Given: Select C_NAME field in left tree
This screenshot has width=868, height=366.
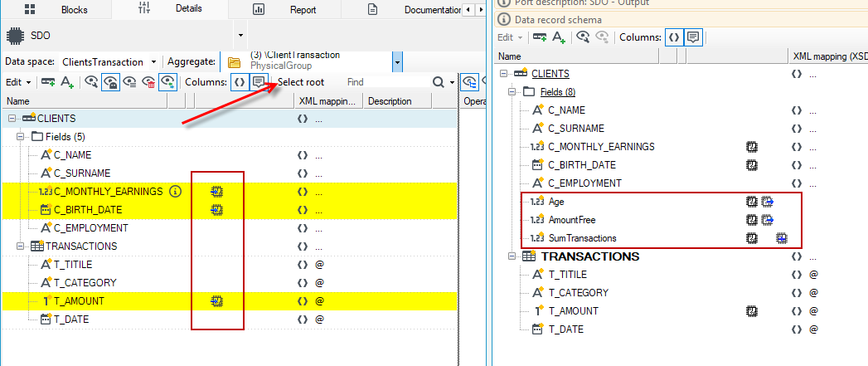Looking at the screenshot, I should click(x=72, y=155).
